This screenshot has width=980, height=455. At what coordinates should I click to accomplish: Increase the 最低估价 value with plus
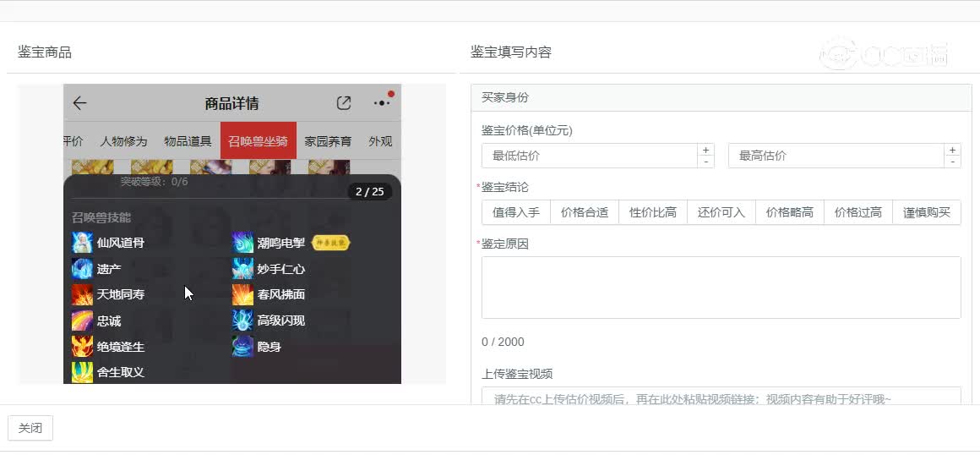click(x=705, y=150)
